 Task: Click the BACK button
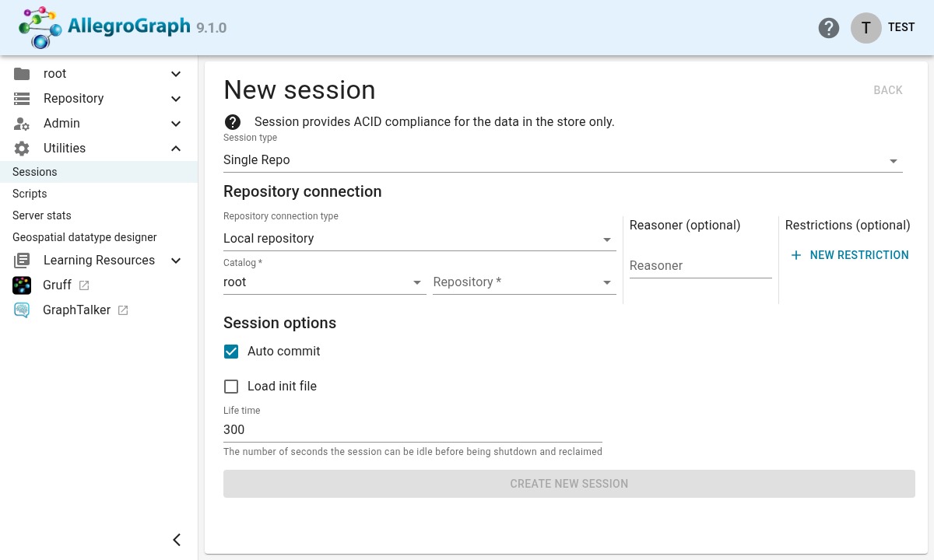pos(888,90)
